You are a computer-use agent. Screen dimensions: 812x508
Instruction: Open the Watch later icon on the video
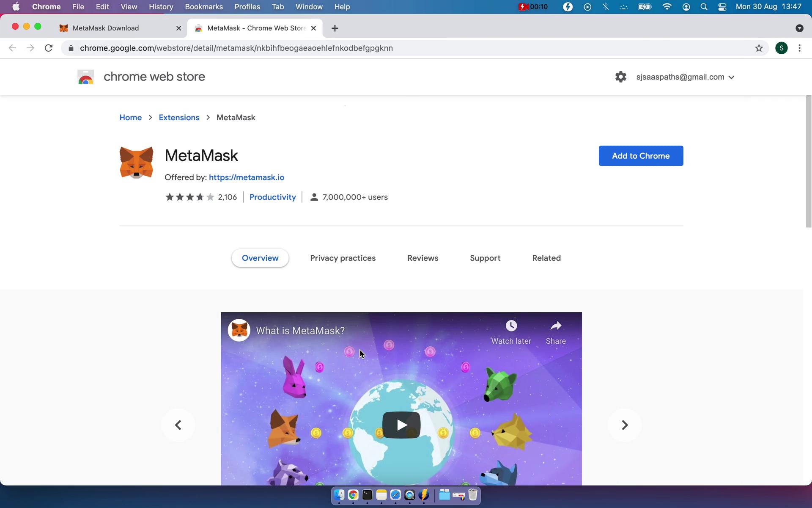point(511,326)
